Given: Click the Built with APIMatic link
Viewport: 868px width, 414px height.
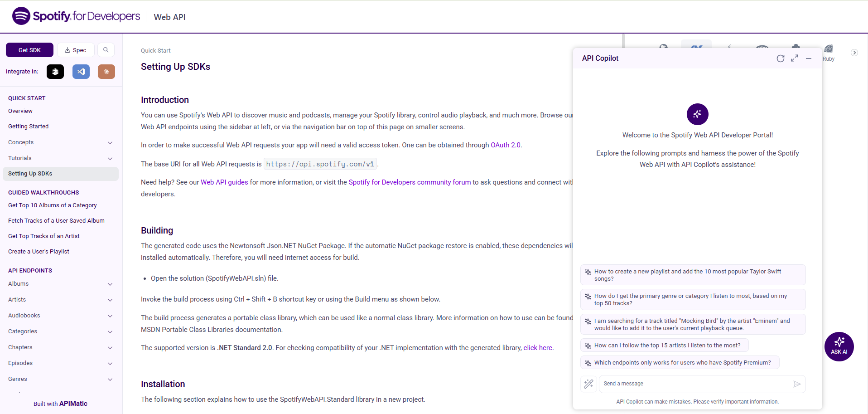Looking at the screenshot, I should point(60,404).
